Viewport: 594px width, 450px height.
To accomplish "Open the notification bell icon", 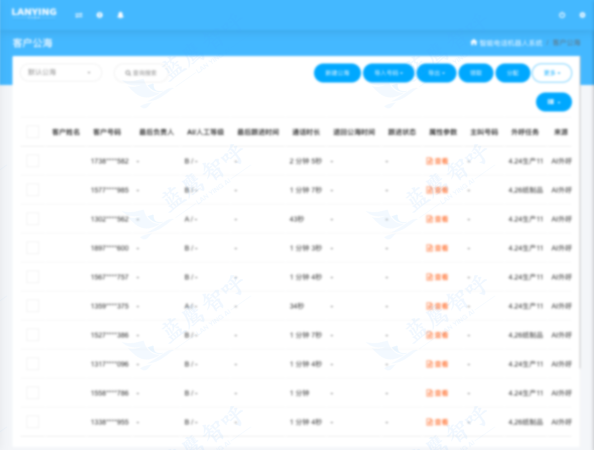I will tap(120, 15).
